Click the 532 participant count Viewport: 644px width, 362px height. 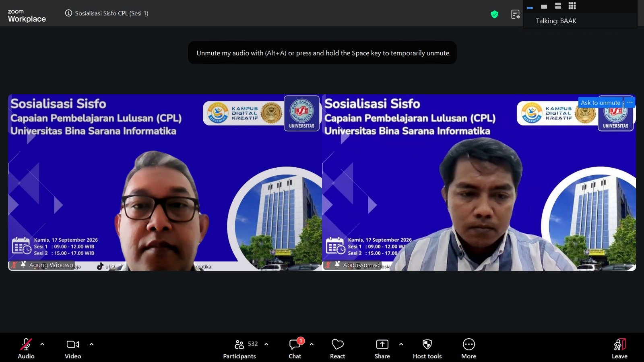coord(253,344)
